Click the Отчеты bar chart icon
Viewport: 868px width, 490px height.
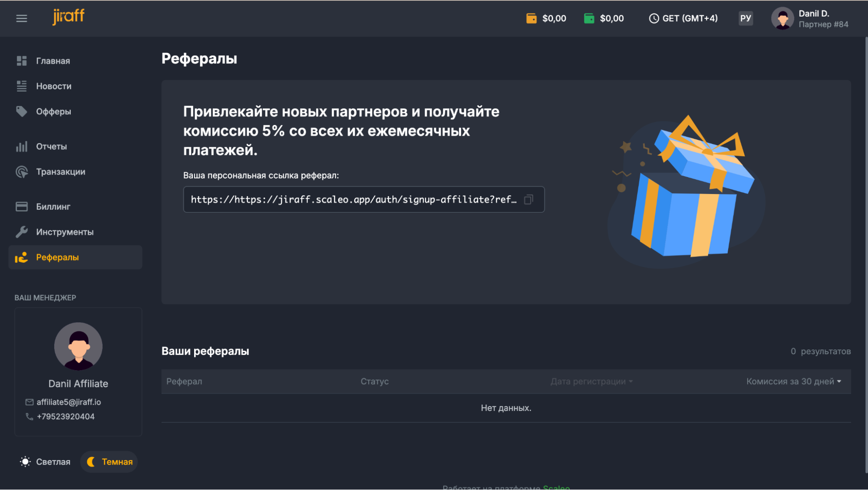tap(22, 147)
